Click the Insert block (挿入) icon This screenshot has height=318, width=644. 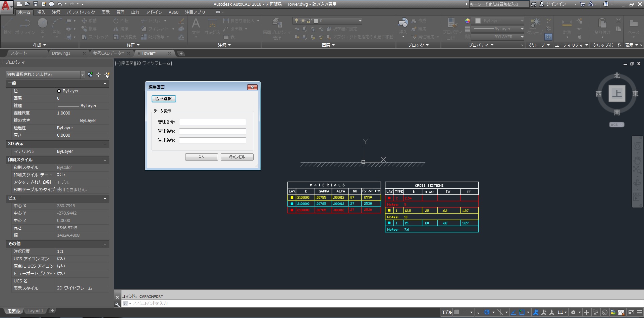tap(403, 26)
